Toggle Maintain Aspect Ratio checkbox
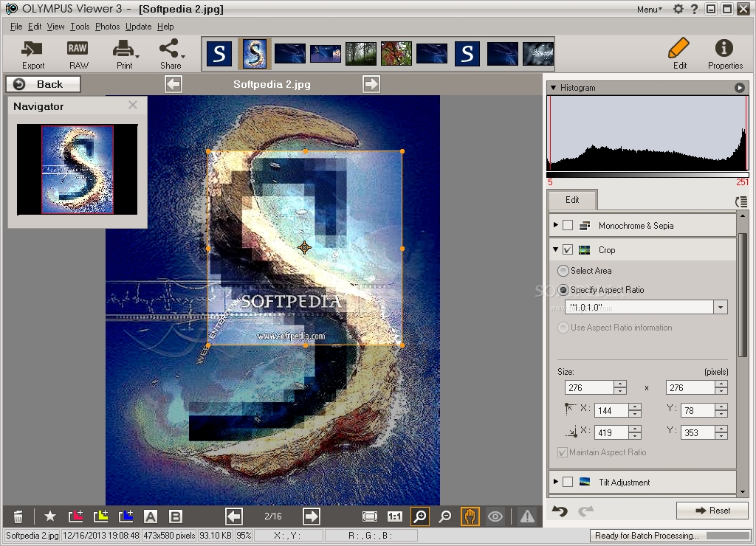756x546 pixels. (x=562, y=452)
